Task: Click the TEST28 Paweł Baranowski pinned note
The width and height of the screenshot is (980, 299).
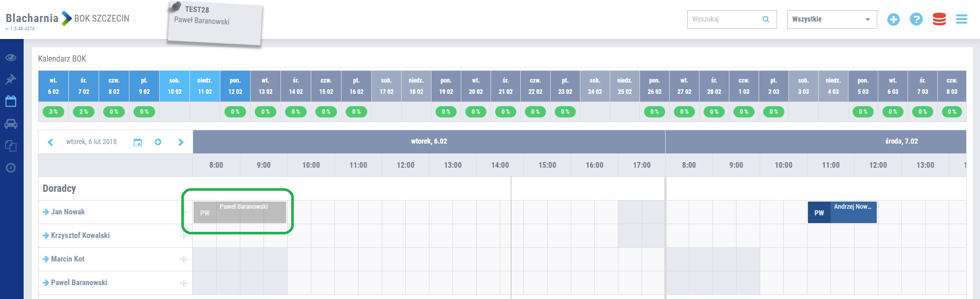Action: [x=215, y=23]
